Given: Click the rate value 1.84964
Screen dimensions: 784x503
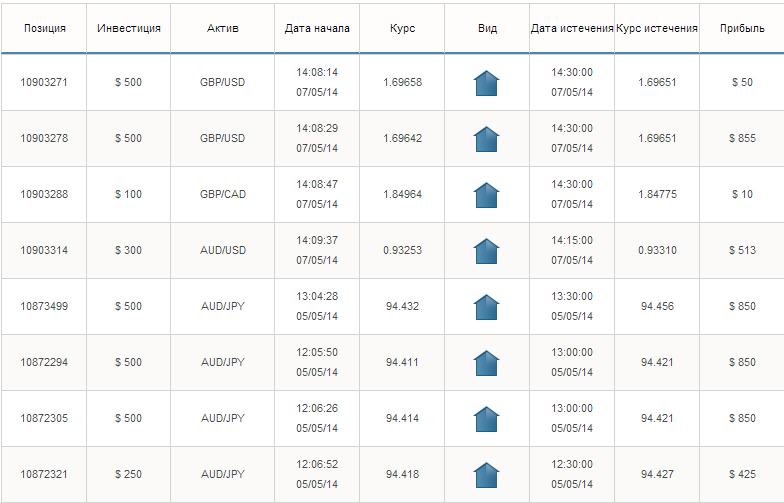Looking at the screenshot, I should (x=402, y=194).
